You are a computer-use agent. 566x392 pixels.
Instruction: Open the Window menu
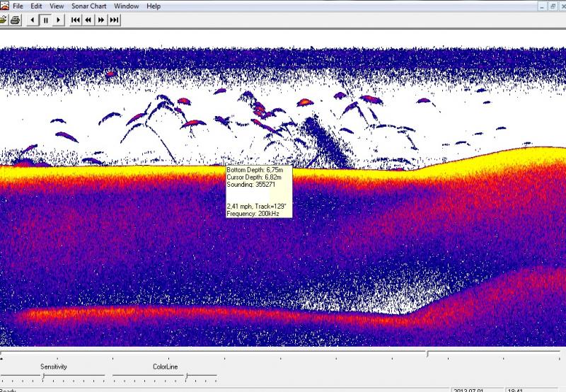pos(127,6)
